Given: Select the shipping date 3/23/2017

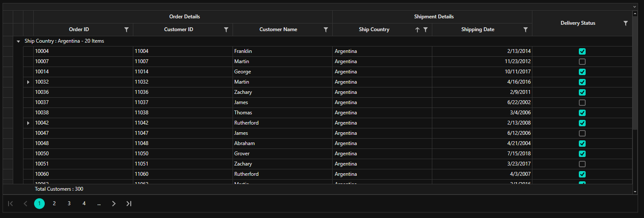Looking at the screenshot, I should (482, 164).
